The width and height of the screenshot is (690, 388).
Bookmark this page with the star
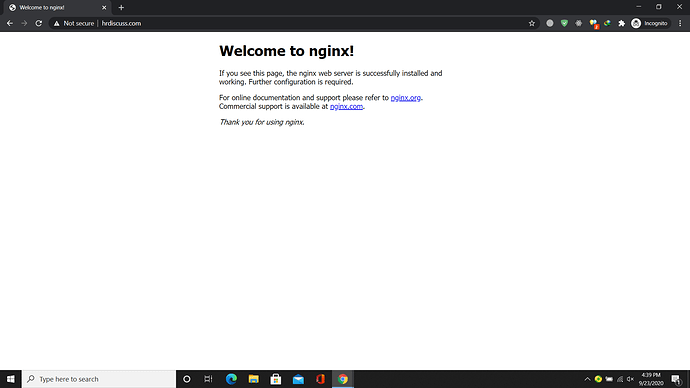(x=532, y=23)
